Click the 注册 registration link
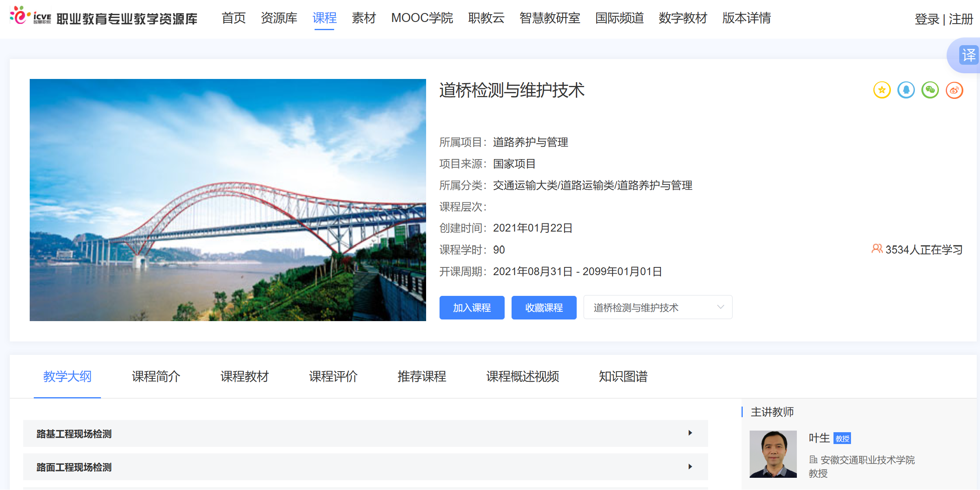The image size is (980, 490). click(961, 20)
